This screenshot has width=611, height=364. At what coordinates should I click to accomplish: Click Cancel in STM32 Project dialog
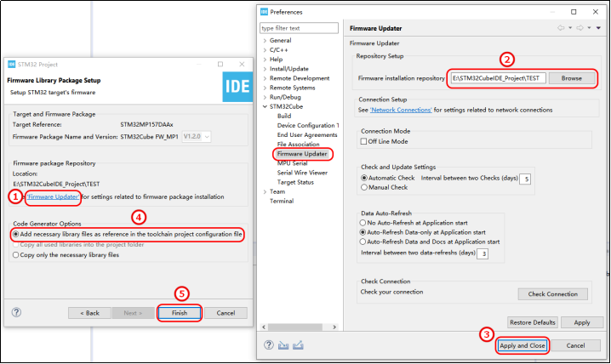point(226,313)
